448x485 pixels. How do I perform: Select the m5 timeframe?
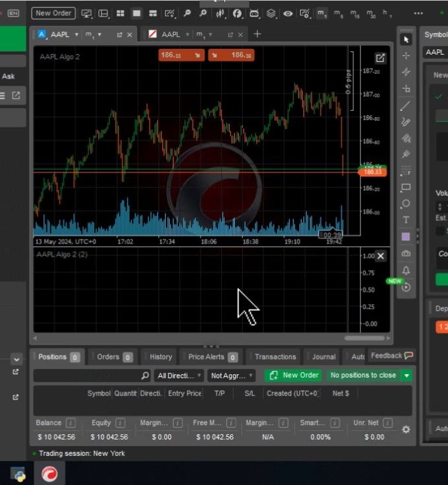tap(338, 14)
